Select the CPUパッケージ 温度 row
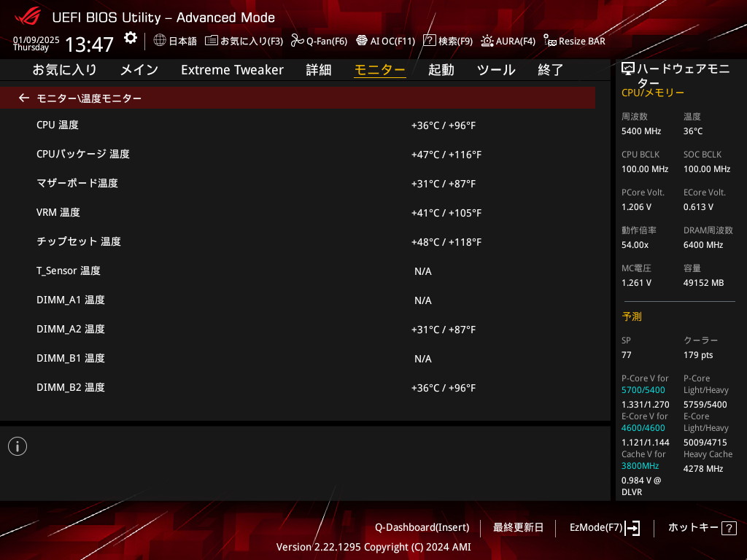 pyautogui.click(x=83, y=154)
